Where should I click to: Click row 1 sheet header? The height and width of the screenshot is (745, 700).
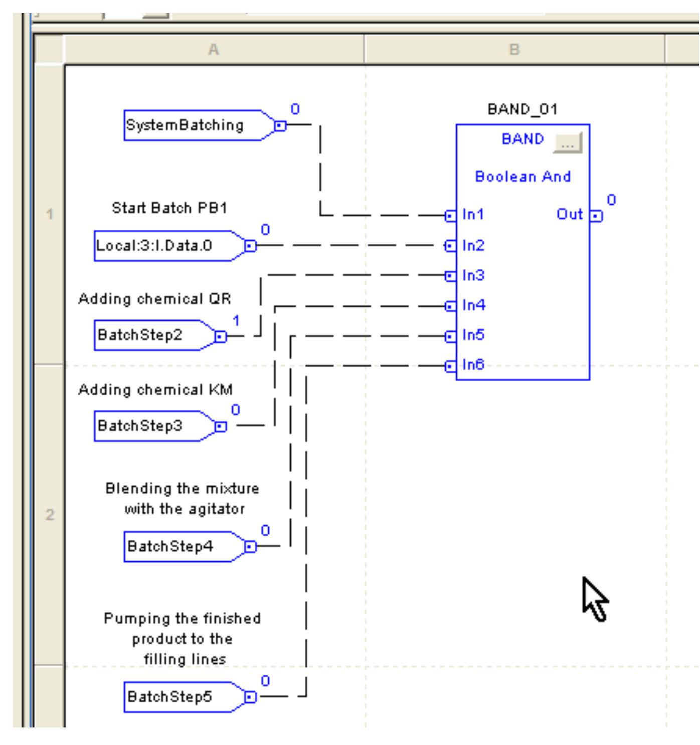pyautogui.click(x=50, y=215)
